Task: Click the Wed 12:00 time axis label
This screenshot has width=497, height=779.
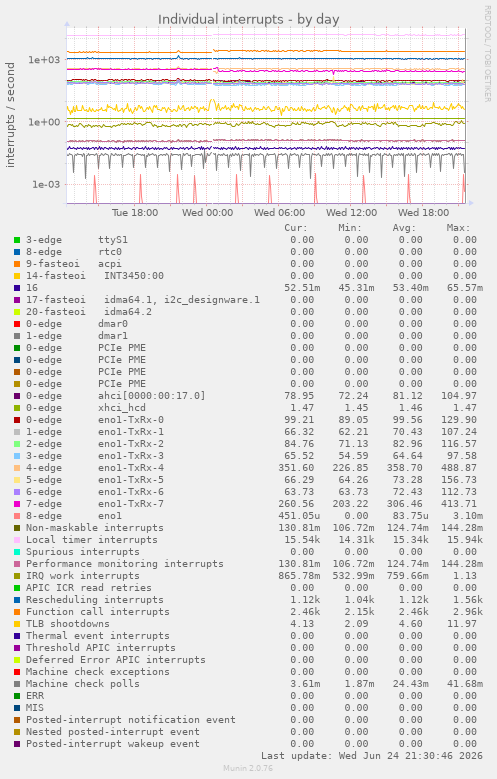Action: pos(351,213)
